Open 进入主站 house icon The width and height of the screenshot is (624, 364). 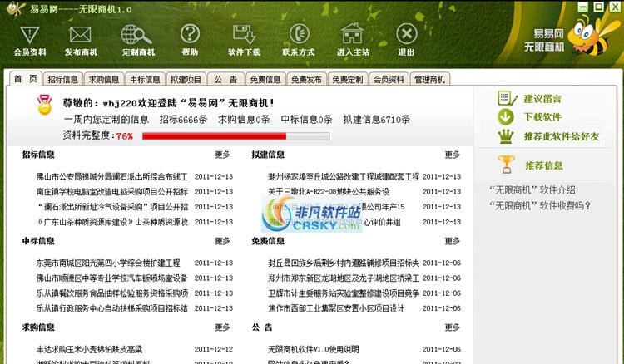point(353,34)
